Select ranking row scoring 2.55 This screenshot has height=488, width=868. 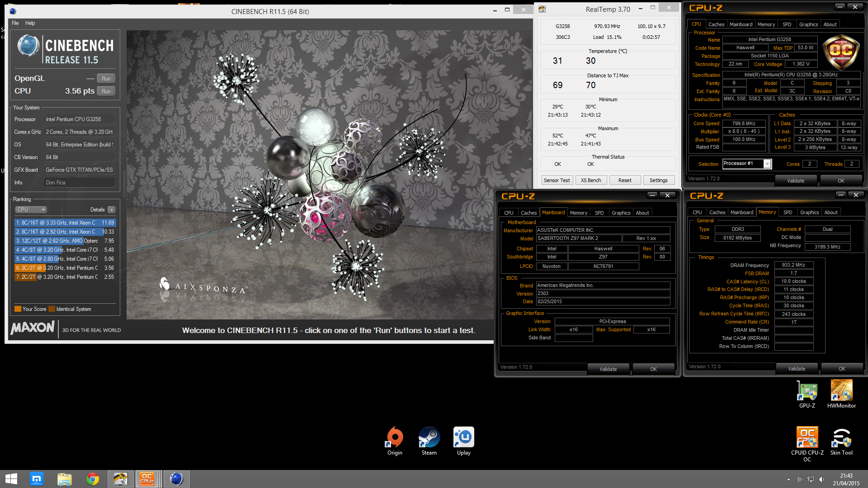(65, 277)
